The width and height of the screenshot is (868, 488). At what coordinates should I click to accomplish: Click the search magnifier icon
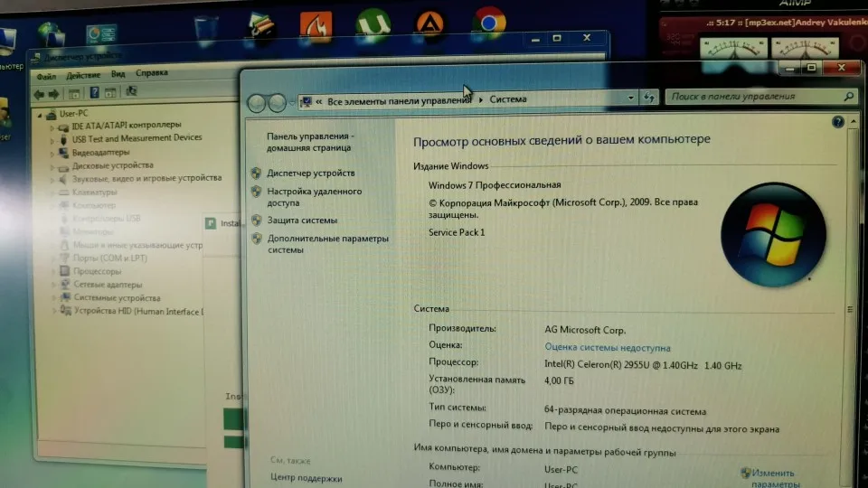coord(848,97)
